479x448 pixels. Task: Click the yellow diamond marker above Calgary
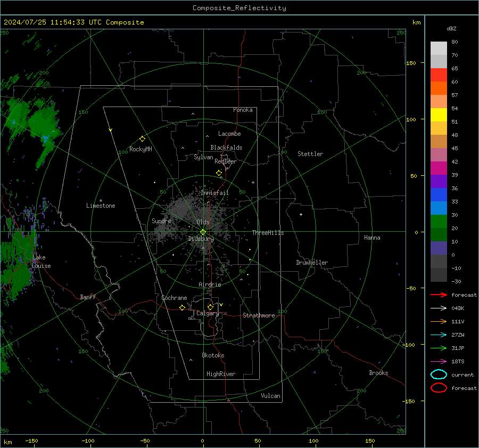click(210, 307)
